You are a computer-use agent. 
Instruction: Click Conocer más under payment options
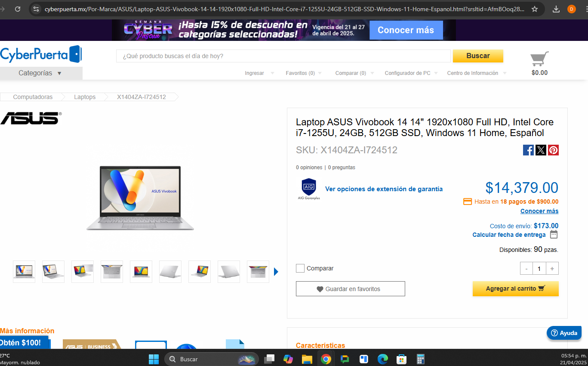539,211
